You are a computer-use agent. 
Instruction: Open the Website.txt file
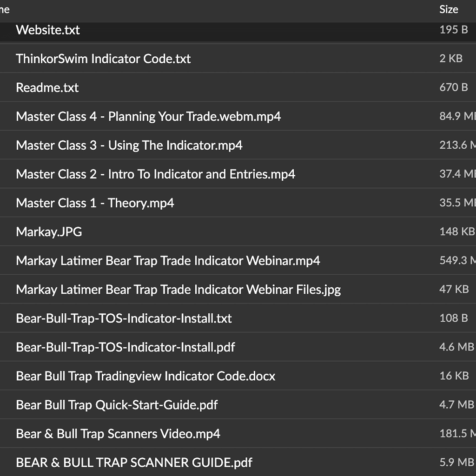click(x=48, y=30)
